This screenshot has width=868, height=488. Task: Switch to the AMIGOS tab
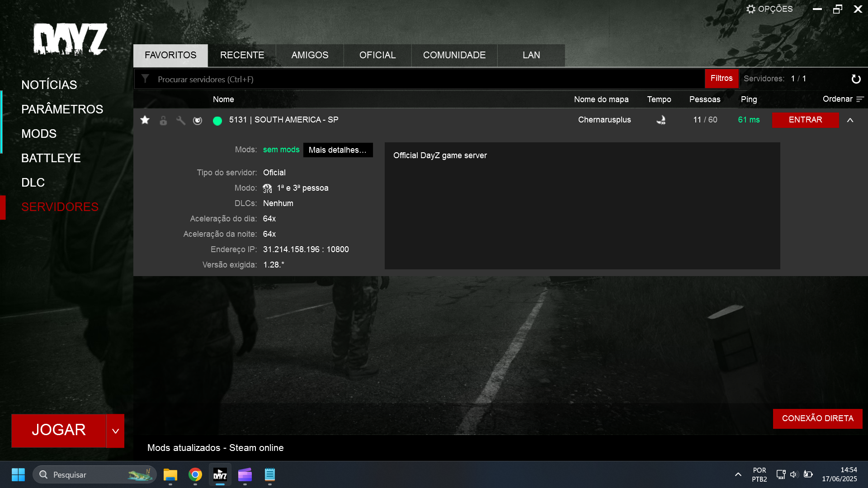click(x=310, y=55)
